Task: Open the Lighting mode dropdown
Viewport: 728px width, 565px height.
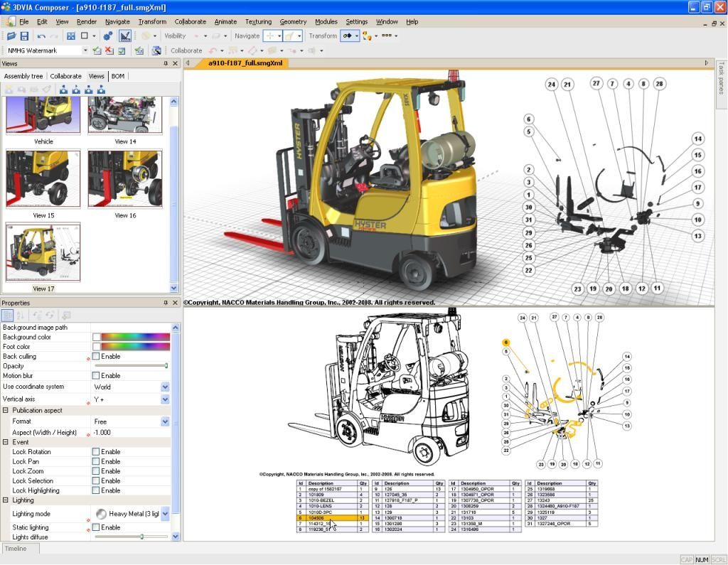Action: coord(164,513)
